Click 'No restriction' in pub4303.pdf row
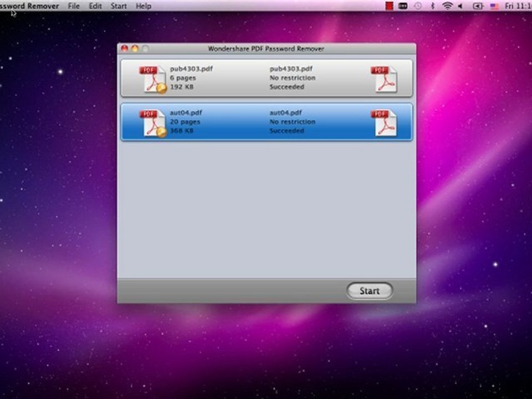 [x=293, y=78]
